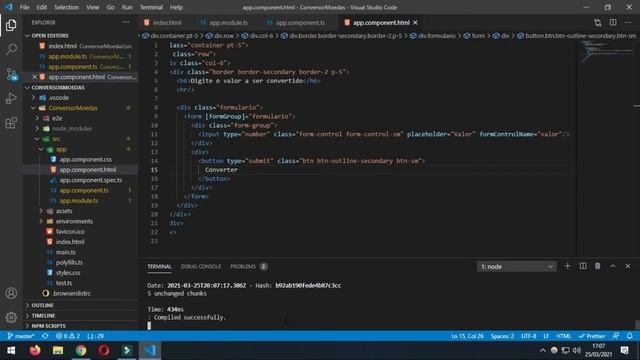Open the notifications bell
The height and width of the screenshot is (360, 640).
[x=630, y=336]
